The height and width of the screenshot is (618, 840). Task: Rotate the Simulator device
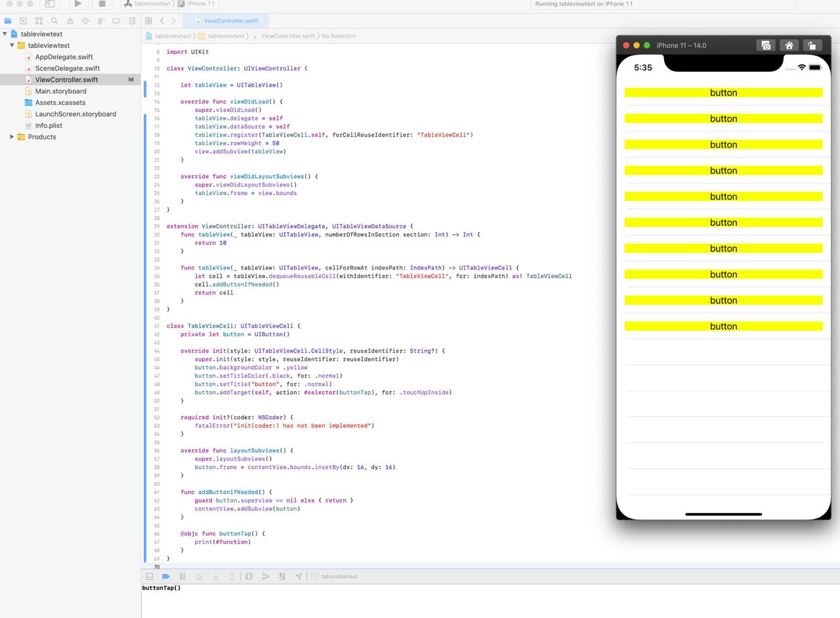812,45
